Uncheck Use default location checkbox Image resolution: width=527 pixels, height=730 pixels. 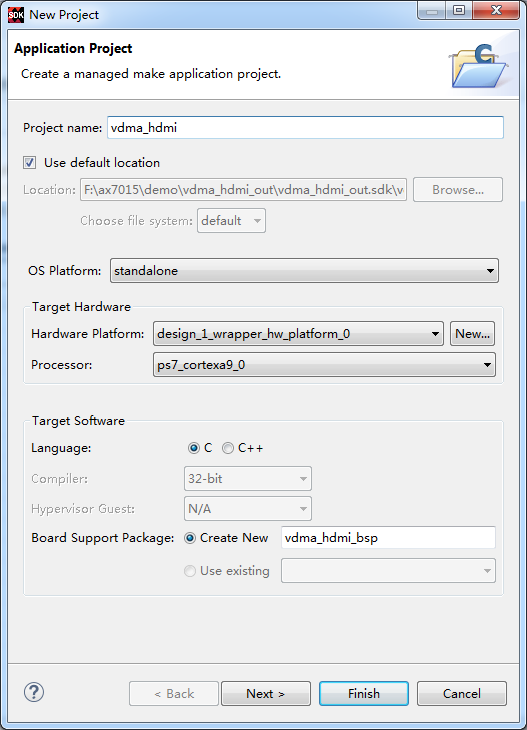(x=29, y=162)
